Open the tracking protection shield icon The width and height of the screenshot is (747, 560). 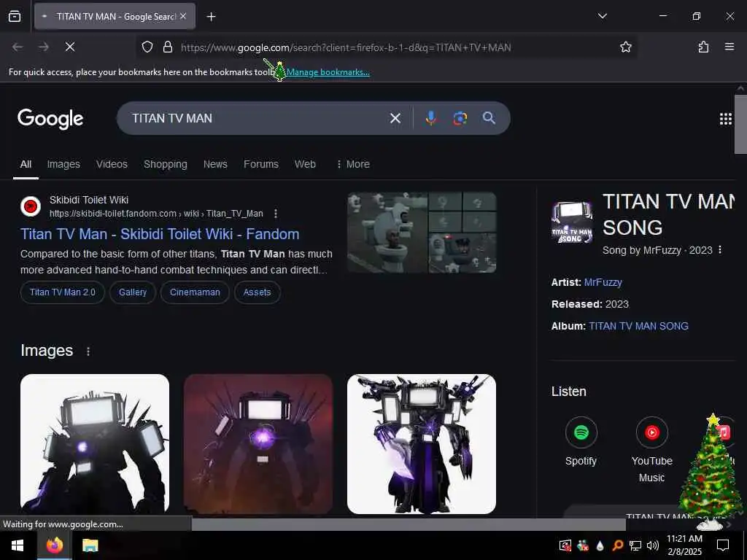pyautogui.click(x=147, y=47)
